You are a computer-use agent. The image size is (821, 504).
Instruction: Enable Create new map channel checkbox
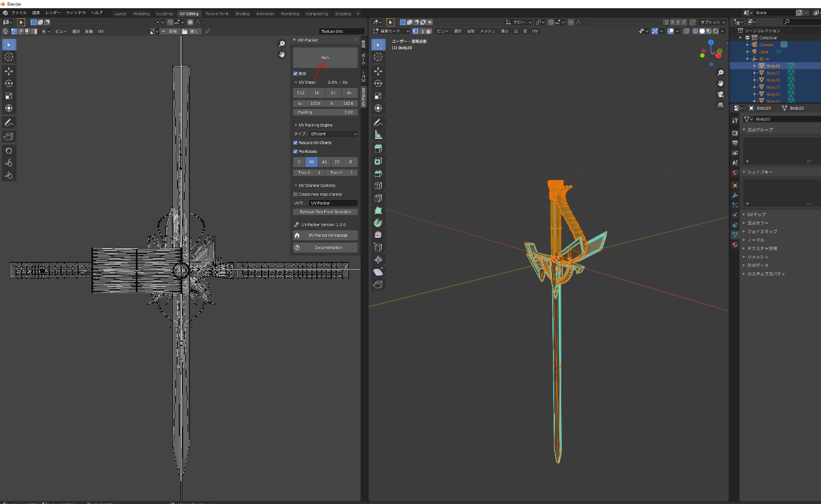pos(296,195)
